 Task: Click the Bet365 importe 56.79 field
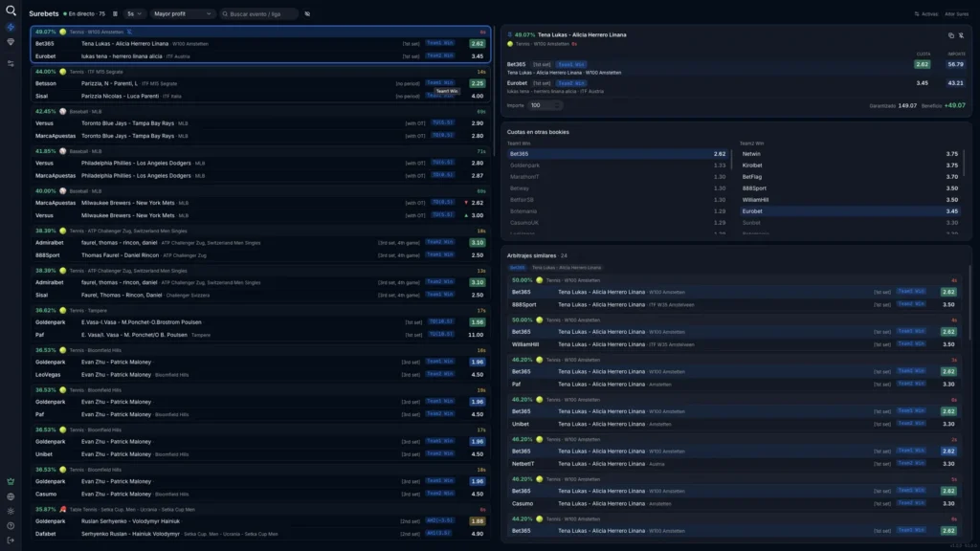point(955,64)
